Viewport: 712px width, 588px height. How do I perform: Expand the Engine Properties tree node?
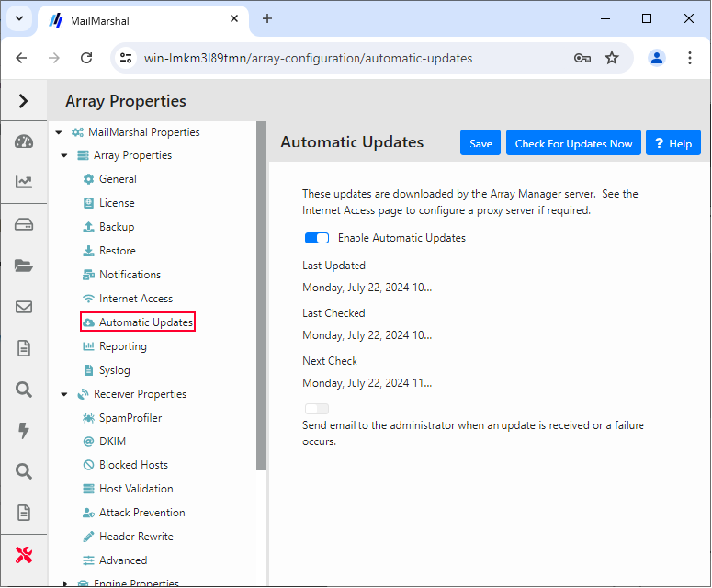(x=65, y=583)
